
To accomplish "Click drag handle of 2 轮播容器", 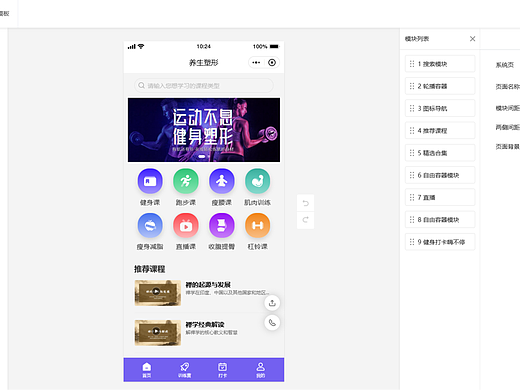I will tap(412, 86).
